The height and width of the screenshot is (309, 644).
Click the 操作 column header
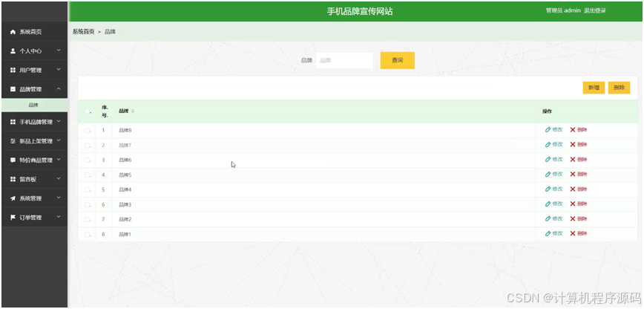tap(547, 111)
